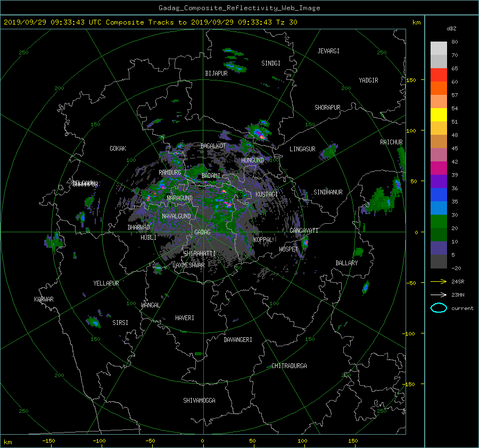479x448 pixels.
Task: Click on the 'HANGAL' label
Action: [151, 305]
